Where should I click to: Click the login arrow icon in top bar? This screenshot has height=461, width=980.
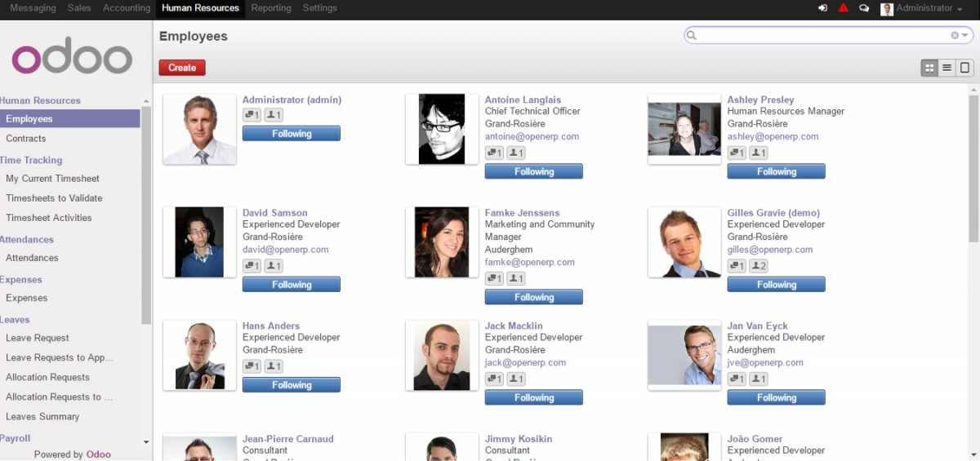tap(822, 8)
